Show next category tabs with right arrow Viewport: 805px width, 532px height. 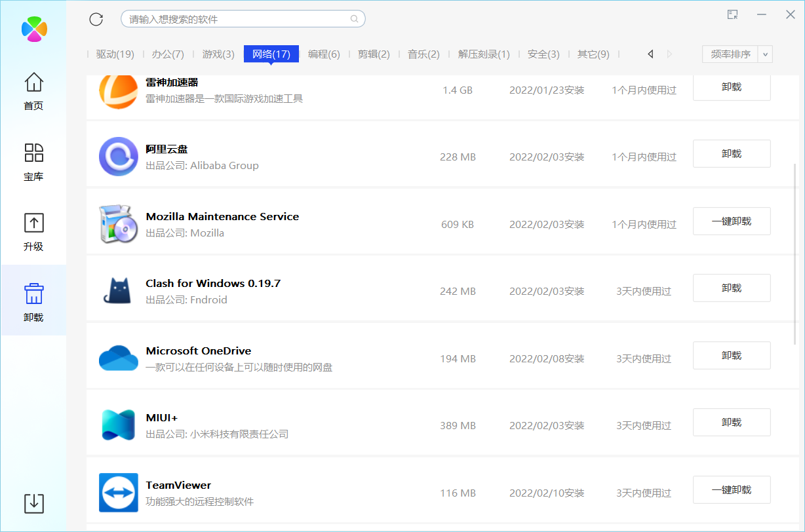coord(669,54)
